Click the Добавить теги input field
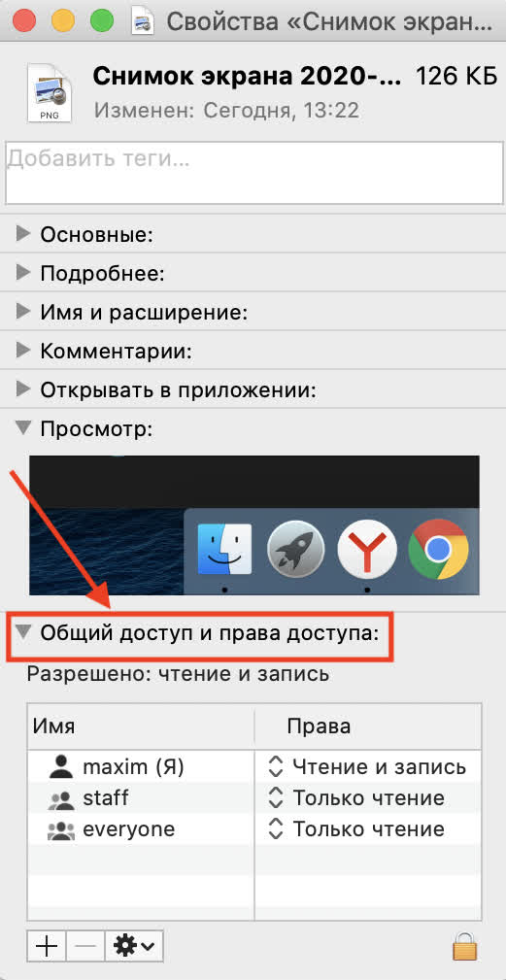 click(253, 174)
